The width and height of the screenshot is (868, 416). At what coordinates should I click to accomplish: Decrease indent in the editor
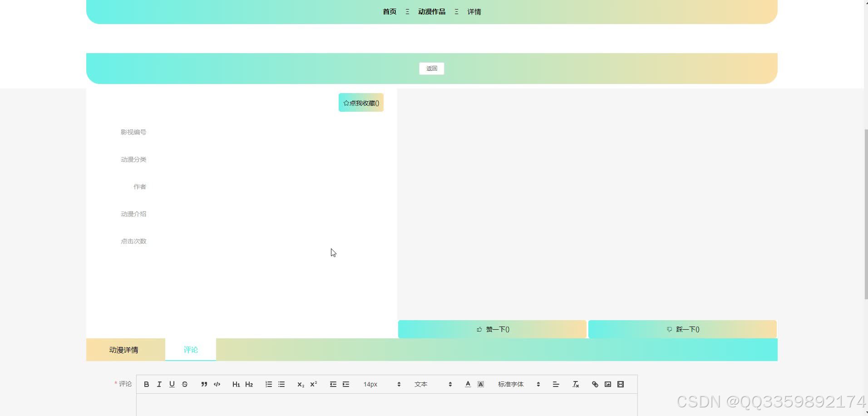pos(333,384)
